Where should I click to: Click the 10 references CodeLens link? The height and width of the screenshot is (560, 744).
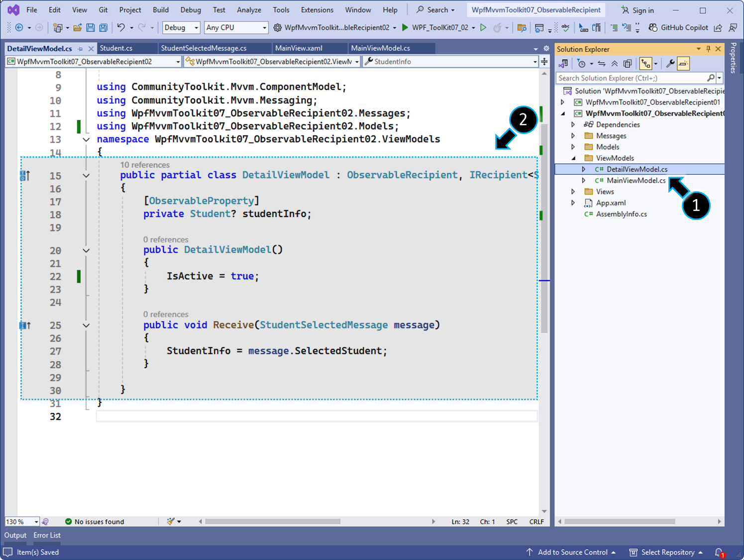pos(145,165)
